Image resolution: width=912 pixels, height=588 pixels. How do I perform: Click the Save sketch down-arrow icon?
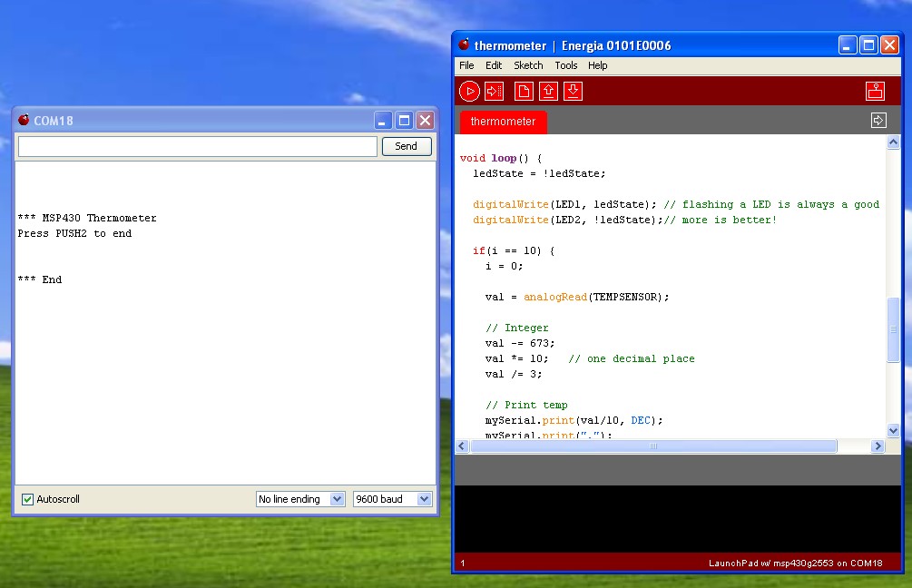(573, 92)
